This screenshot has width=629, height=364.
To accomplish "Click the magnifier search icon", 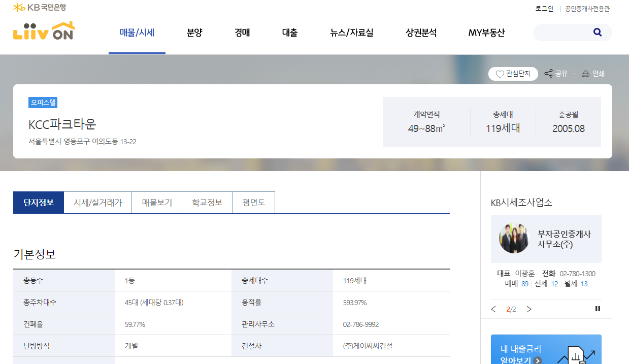I will pos(597,32).
